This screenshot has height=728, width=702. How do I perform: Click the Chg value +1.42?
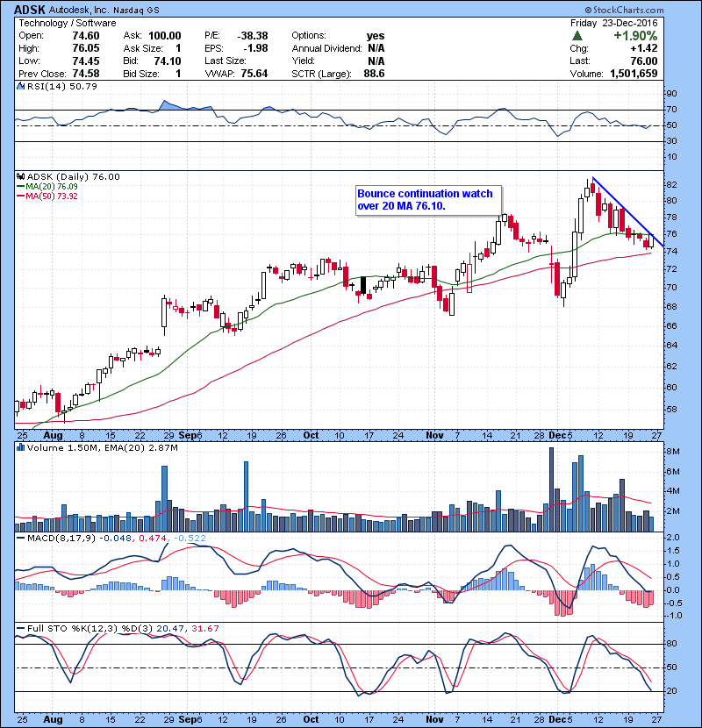pos(644,48)
